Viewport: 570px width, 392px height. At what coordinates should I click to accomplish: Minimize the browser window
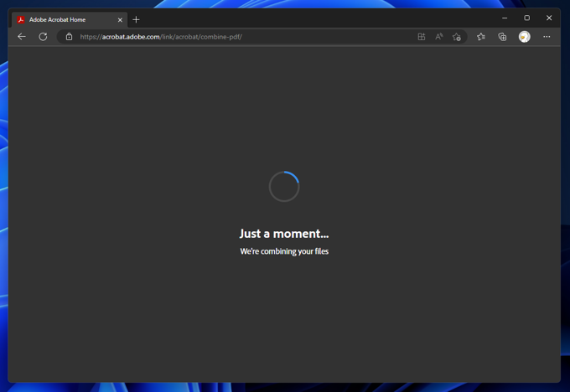[505, 18]
